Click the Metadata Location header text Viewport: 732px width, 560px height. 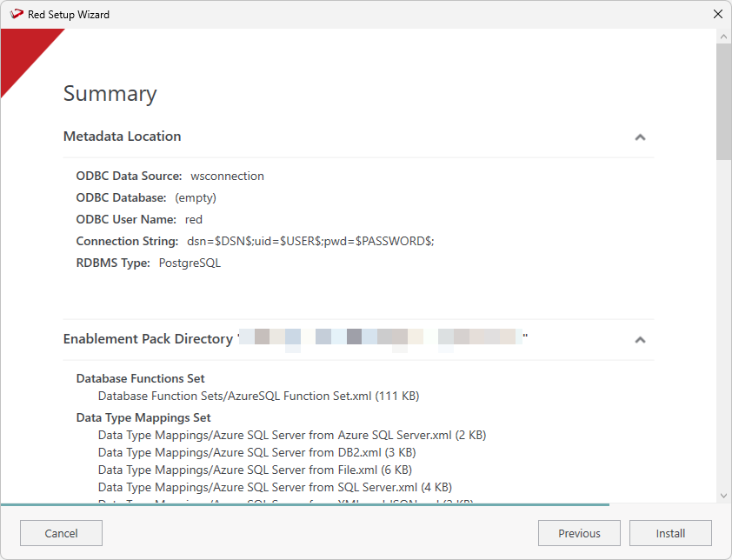pos(123,137)
